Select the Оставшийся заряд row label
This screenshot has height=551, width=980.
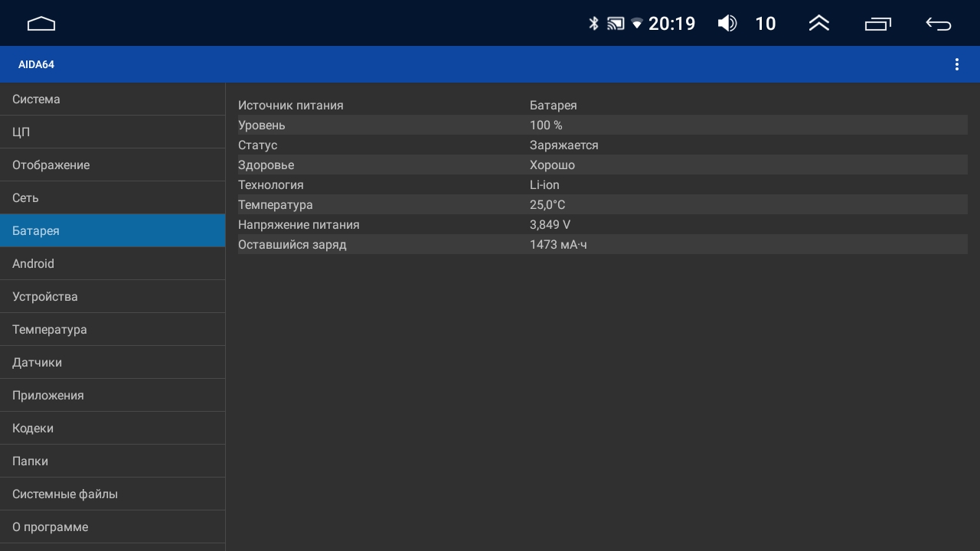coord(292,245)
